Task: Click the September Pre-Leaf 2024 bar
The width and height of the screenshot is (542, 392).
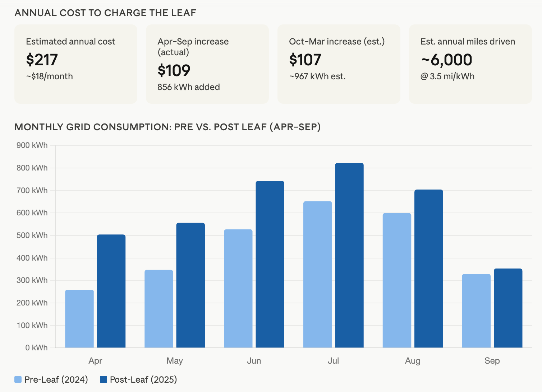Action: [x=476, y=311]
